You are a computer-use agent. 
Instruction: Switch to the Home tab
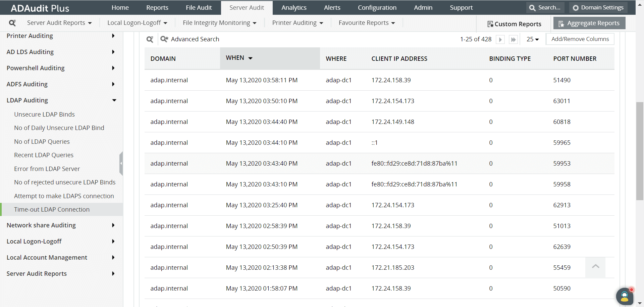pos(120,7)
